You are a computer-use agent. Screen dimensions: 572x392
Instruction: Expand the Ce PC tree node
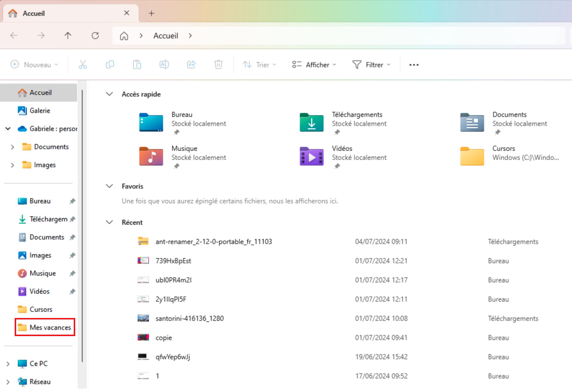point(8,364)
